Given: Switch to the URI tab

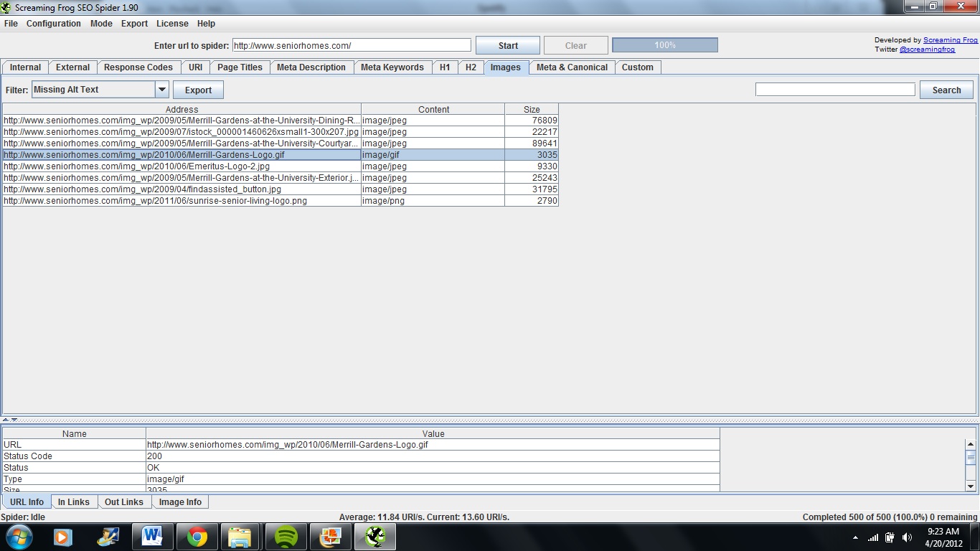Looking at the screenshot, I should click(196, 67).
